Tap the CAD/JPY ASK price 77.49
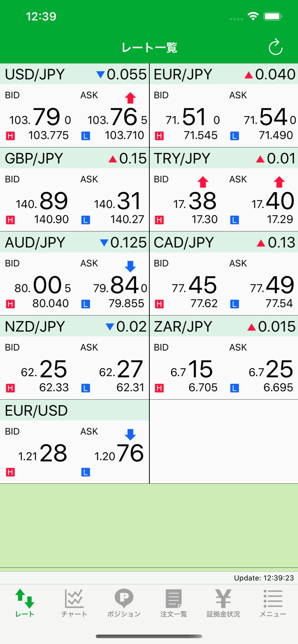298x644 pixels. pos(272,285)
